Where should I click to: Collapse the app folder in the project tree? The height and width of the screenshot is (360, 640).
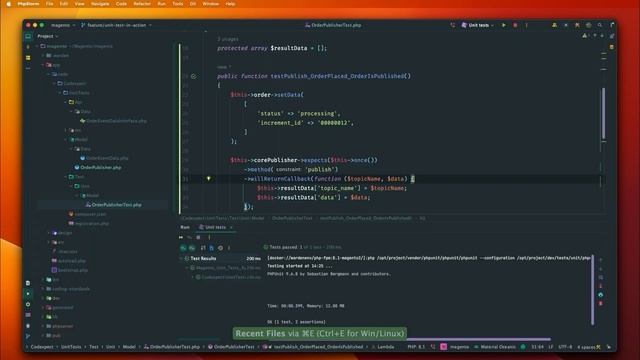[43, 65]
